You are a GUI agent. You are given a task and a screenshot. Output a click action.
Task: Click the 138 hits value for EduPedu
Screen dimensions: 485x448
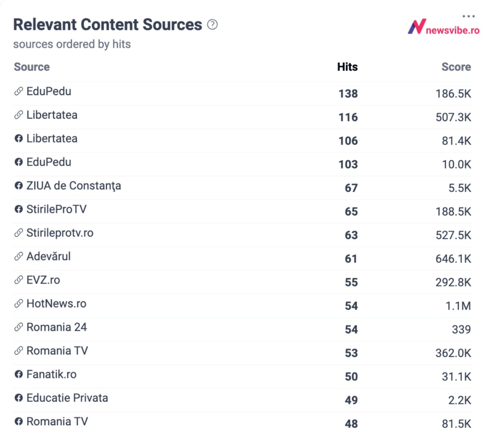pyautogui.click(x=348, y=93)
